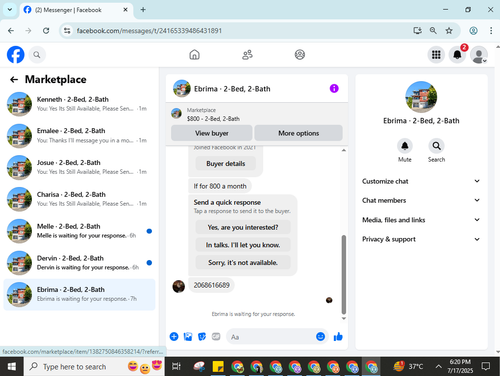Click View buyer button
The width and height of the screenshot is (500, 376).
[x=212, y=133]
